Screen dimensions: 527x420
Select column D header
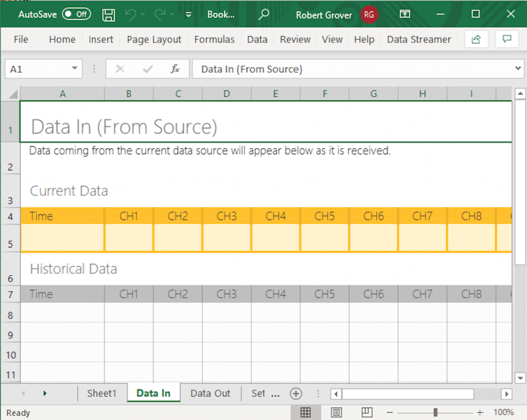pos(227,94)
